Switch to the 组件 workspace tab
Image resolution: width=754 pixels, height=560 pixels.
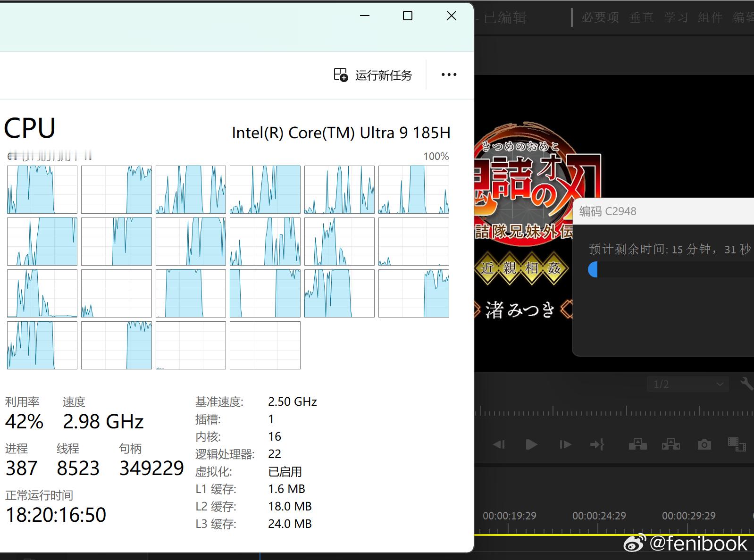click(x=711, y=17)
